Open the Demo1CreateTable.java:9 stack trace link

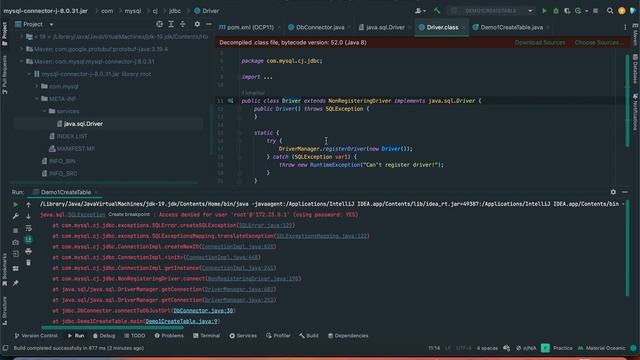(182, 321)
